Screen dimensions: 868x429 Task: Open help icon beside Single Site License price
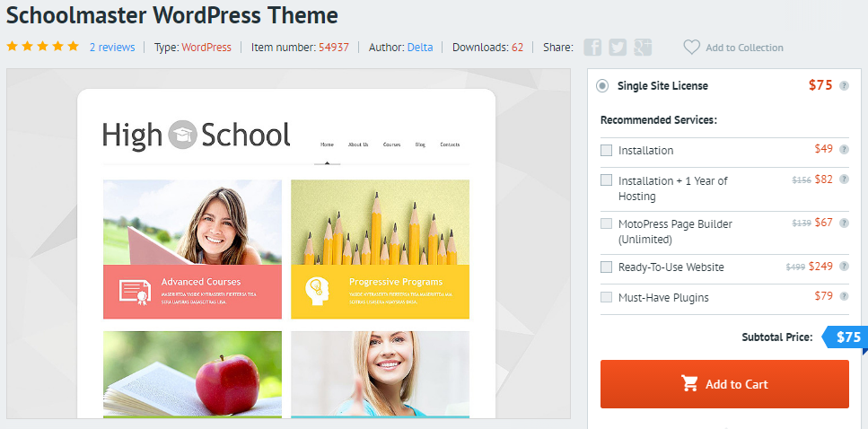point(844,85)
